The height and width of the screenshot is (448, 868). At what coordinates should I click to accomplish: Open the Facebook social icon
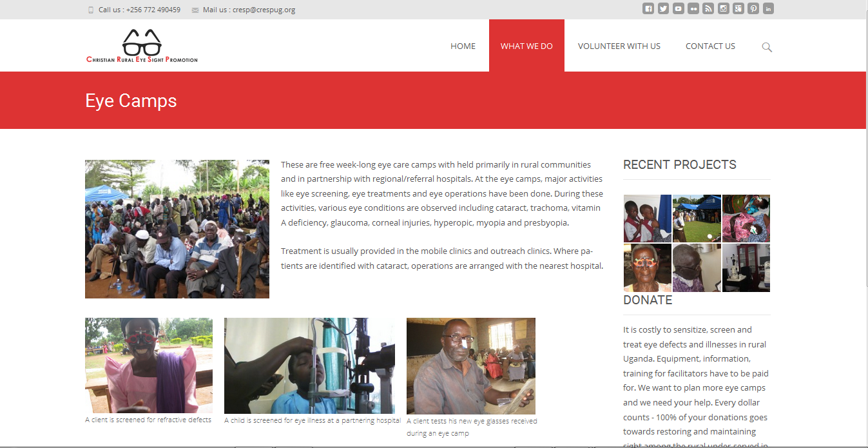648,8
